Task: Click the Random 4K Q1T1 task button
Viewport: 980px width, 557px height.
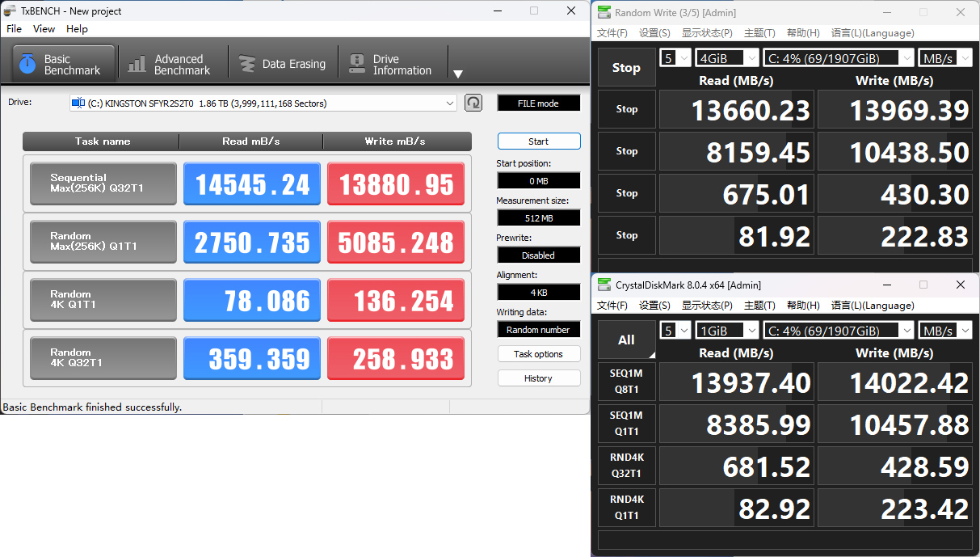Action: coord(103,300)
